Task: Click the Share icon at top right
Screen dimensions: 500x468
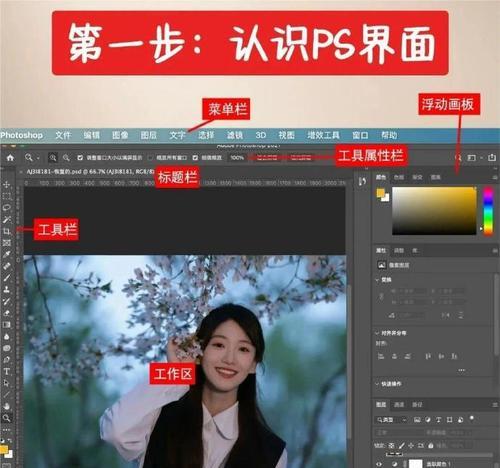Action: 492,157
